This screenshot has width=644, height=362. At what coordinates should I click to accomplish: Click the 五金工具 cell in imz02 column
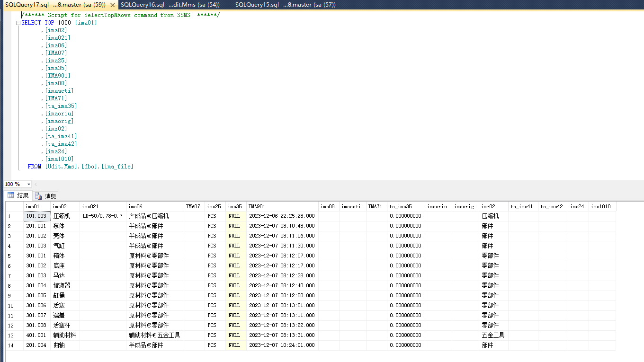493,336
